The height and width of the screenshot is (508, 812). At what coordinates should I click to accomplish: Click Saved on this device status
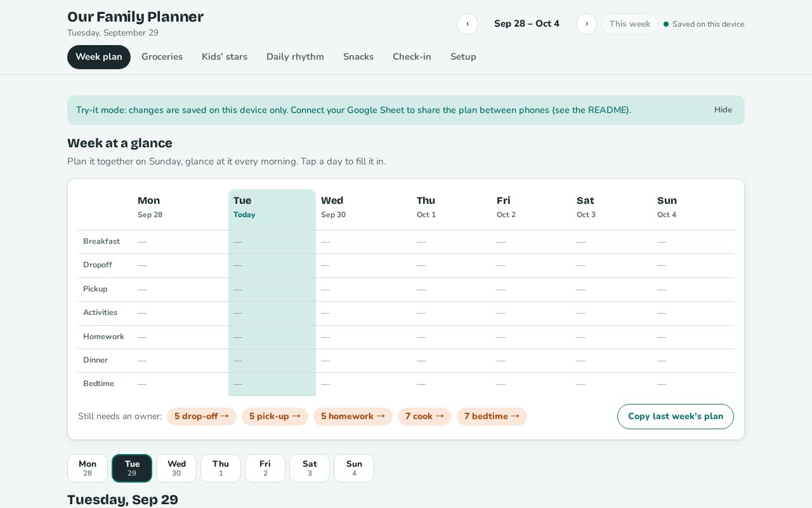point(704,24)
